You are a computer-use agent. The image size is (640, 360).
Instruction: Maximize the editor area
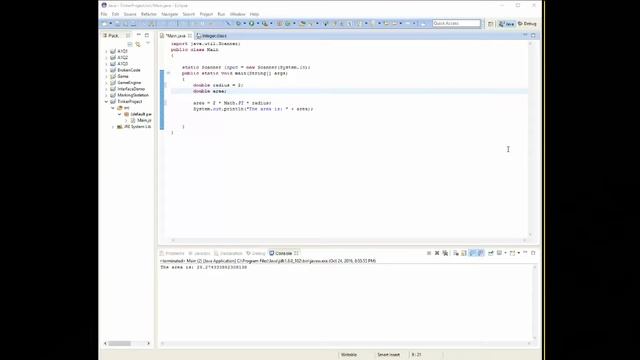tap(533, 36)
